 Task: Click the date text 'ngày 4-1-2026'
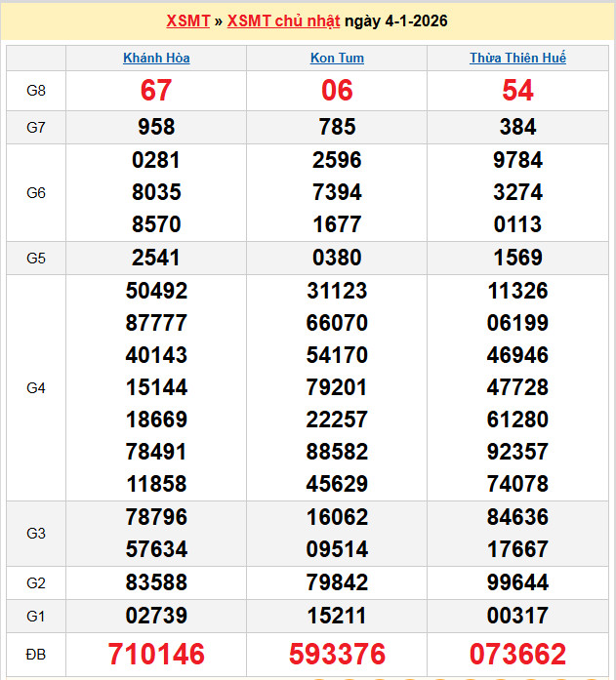tap(396, 20)
